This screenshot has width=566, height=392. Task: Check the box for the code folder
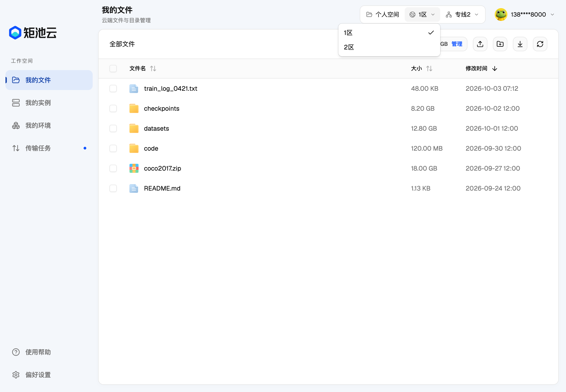point(113,148)
